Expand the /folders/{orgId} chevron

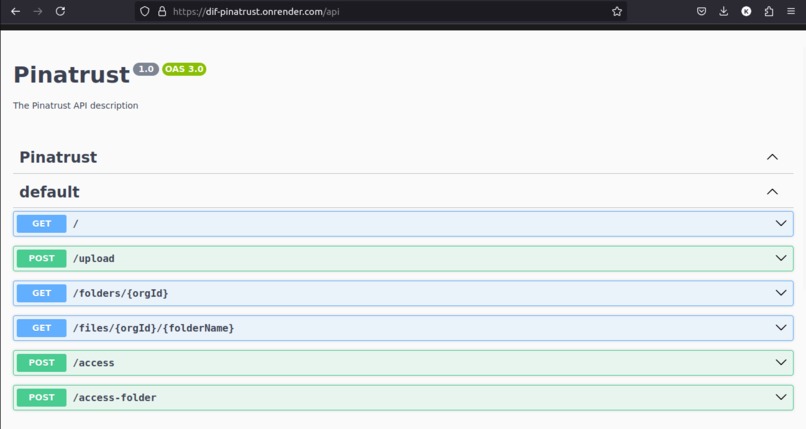[x=781, y=293]
